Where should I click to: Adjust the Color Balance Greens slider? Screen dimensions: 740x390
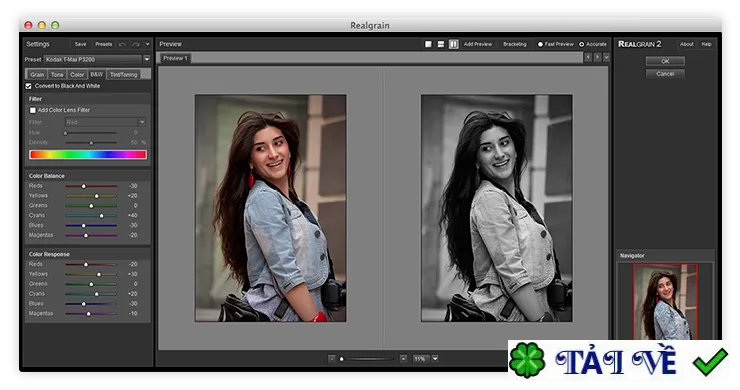click(91, 206)
